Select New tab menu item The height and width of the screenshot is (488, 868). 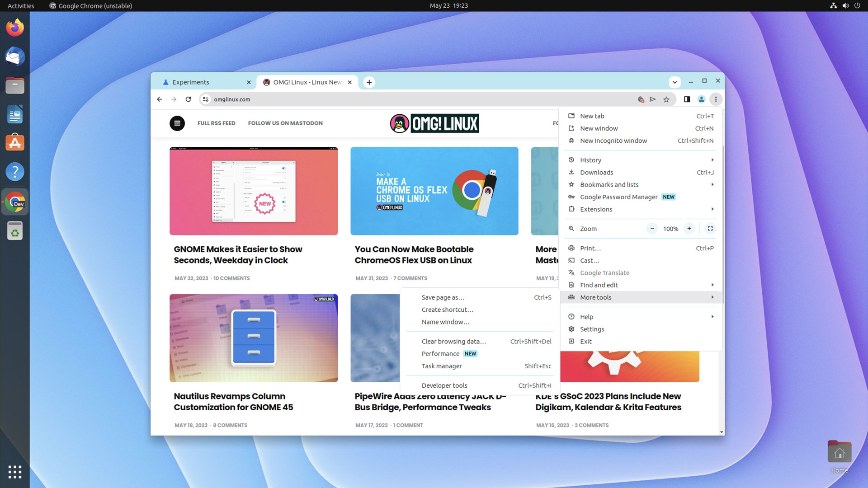641,116
